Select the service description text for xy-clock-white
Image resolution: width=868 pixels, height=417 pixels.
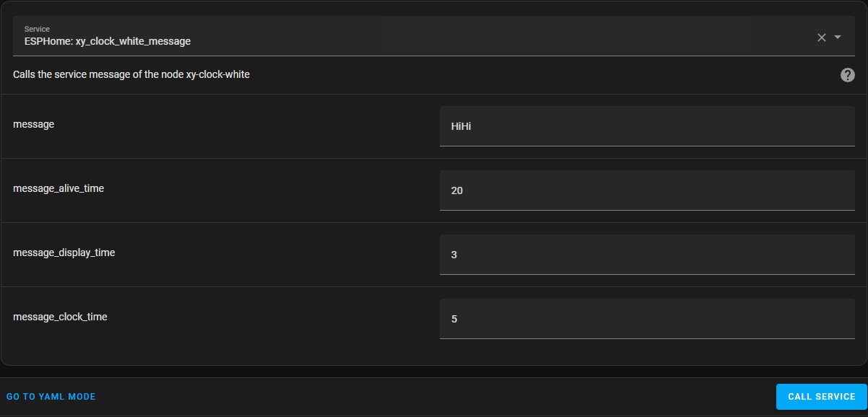coord(131,74)
